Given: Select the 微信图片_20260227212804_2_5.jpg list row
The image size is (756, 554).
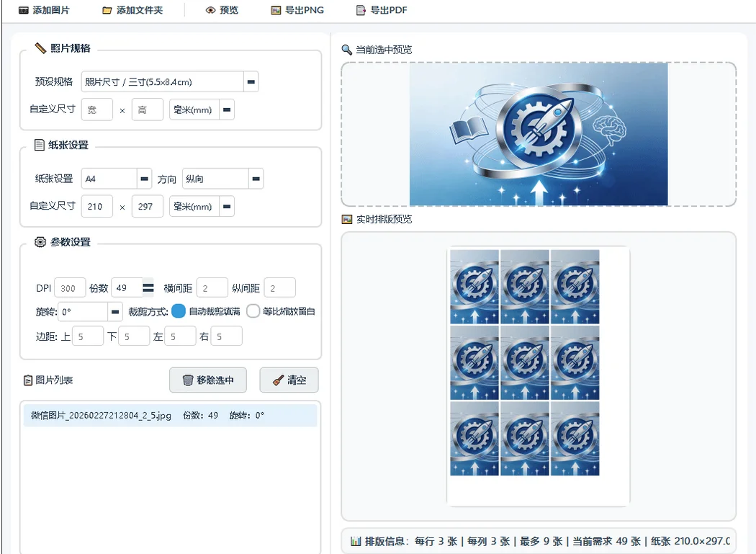Looking at the screenshot, I should tap(170, 416).
